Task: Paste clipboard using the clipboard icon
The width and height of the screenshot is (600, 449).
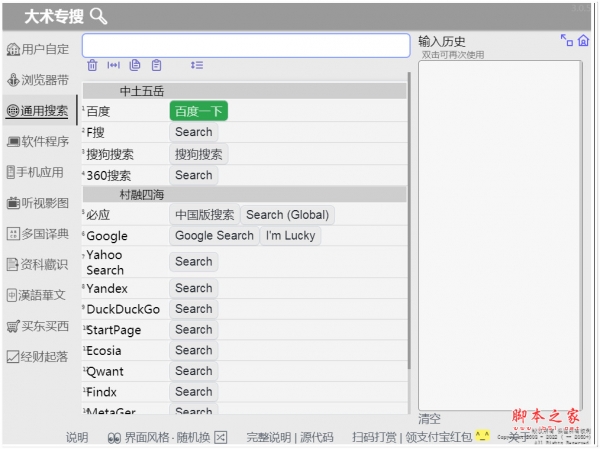Action: [x=156, y=65]
